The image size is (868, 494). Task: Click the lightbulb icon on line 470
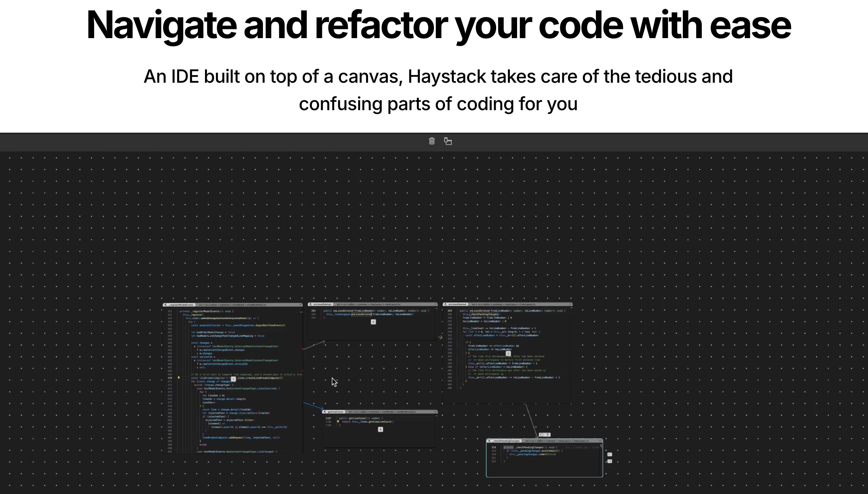click(x=178, y=378)
